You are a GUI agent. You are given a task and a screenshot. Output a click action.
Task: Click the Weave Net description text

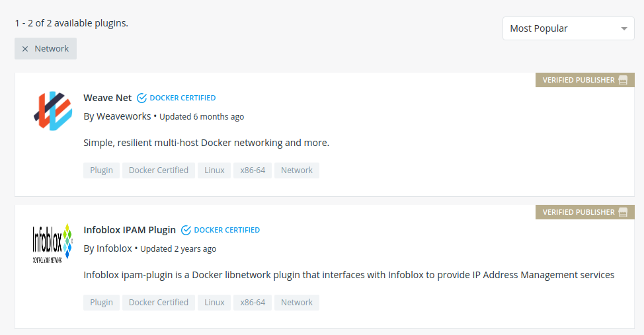click(206, 143)
